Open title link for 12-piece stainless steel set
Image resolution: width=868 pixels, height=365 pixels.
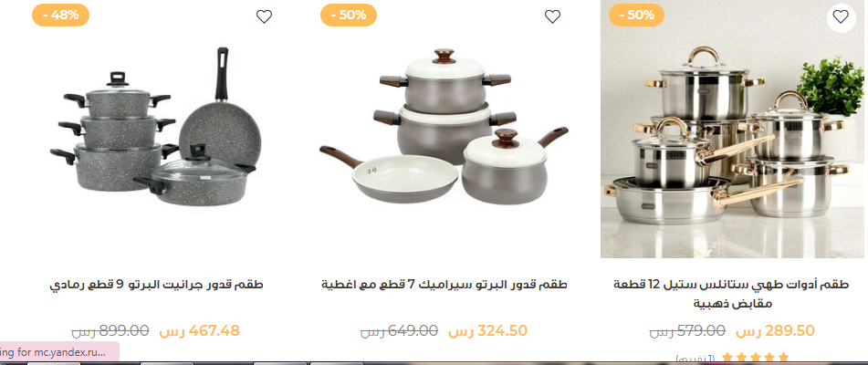point(734,294)
